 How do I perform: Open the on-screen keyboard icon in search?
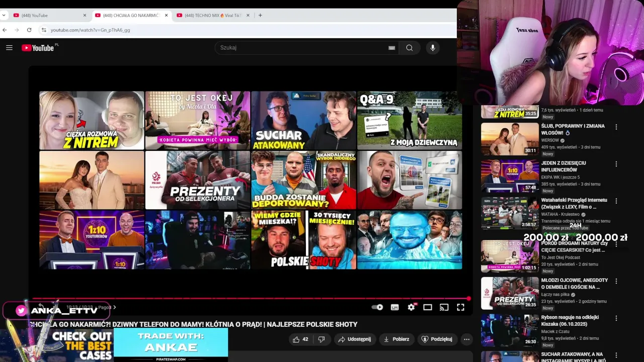[x=391, y=48]
